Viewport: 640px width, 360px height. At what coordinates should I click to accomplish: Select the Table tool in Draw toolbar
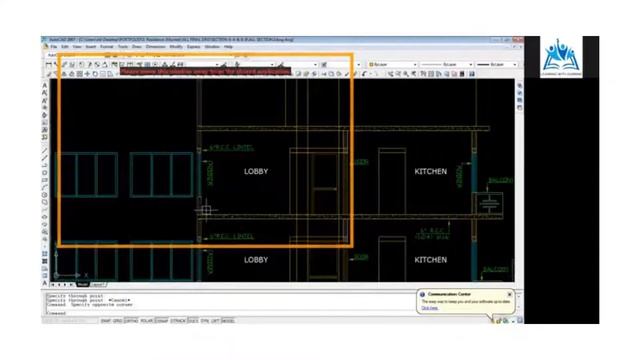[44, 276]
